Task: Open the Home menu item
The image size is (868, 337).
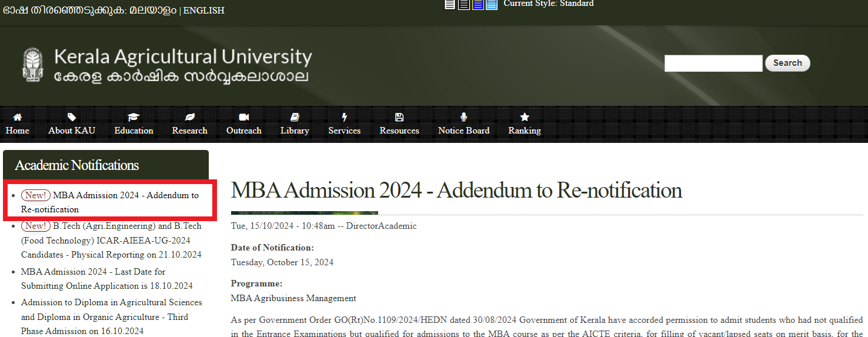Action: 17,131
